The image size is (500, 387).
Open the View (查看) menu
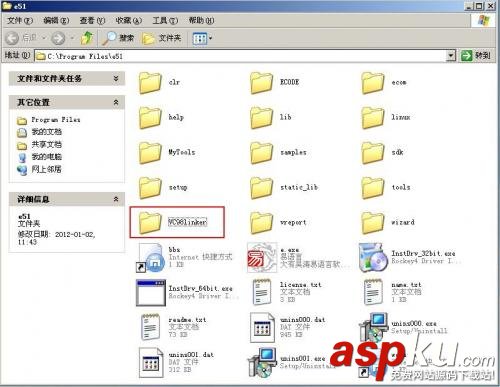pos(92,21)
